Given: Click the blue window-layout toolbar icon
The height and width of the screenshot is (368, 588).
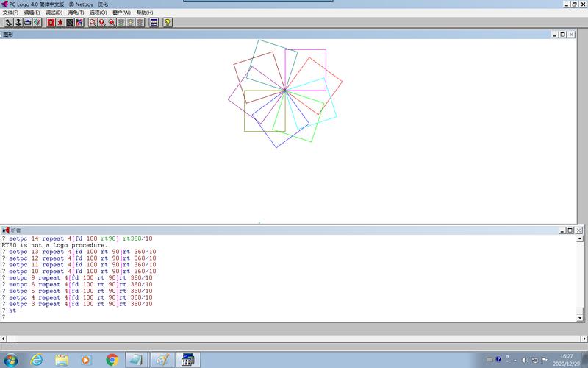Looking at the screenshot, I should point(154,23).
